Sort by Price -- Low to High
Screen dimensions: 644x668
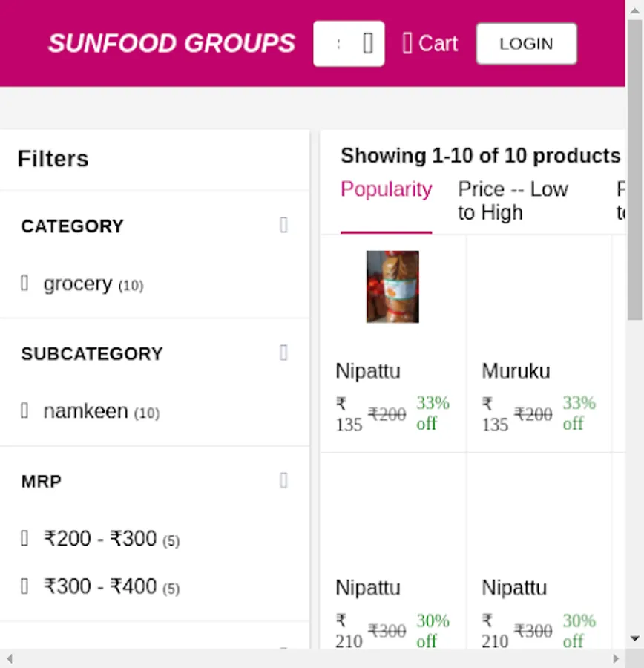coord(513,200)
